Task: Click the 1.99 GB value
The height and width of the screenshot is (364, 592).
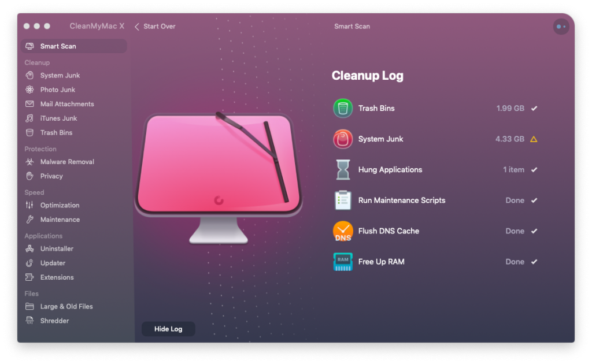Action: (x=510, y=108)
